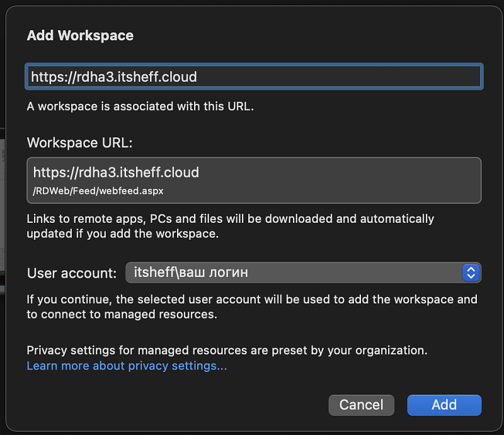Click the 'Add Workspace' dialog title

coord(80,35)
